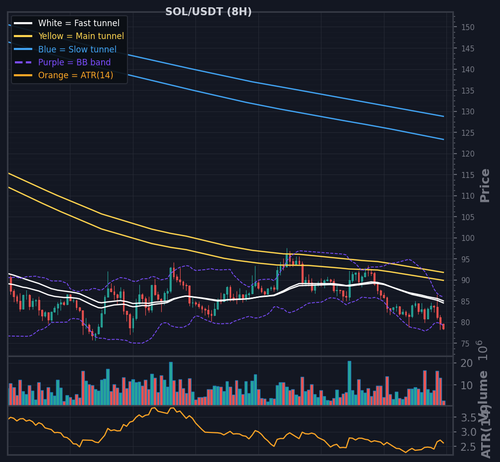500x462 pixels.
Task: Click the 120 price axis label
Action: (x=468, y=154)
